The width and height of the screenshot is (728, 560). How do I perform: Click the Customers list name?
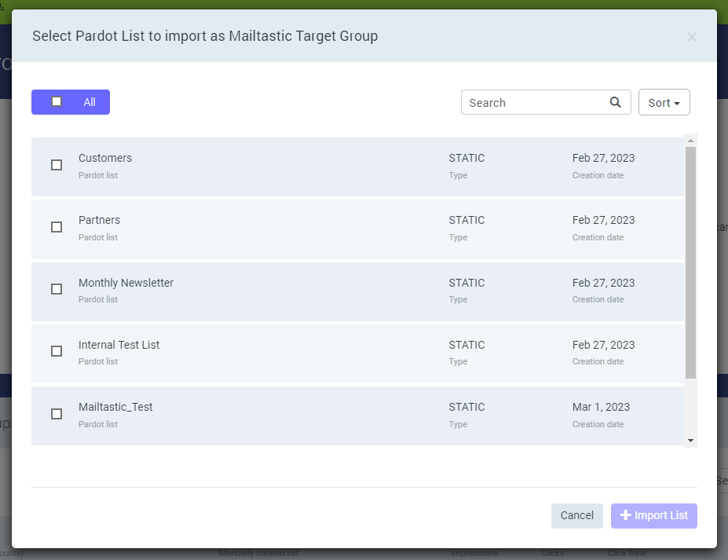tap(105, 158)
